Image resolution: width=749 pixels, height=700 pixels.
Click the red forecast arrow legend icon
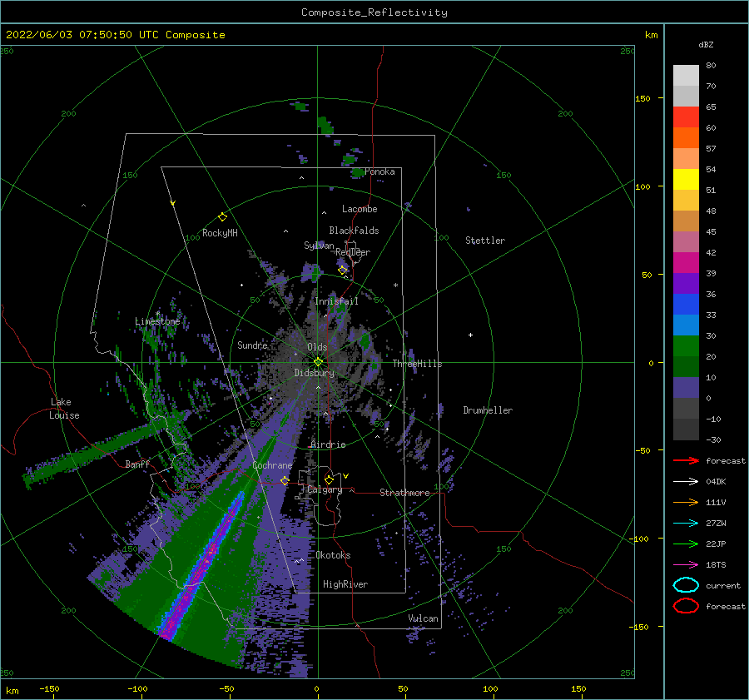tap(686, 460)
